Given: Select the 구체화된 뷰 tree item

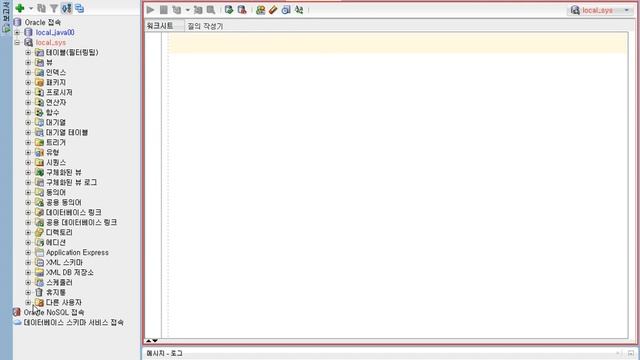Looking at the screenshot, I should 64,172.
